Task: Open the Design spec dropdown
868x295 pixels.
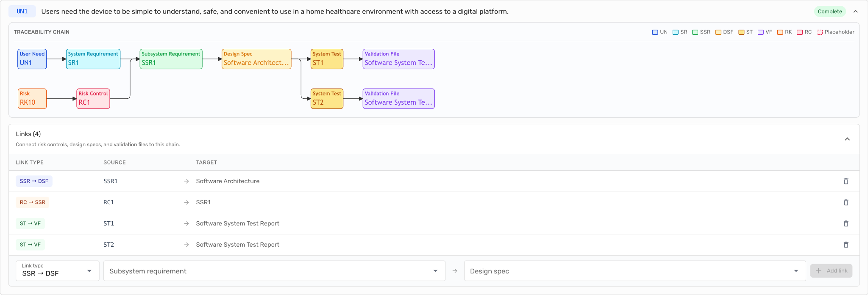Action: pyautogui.click(x=635, y=271)
